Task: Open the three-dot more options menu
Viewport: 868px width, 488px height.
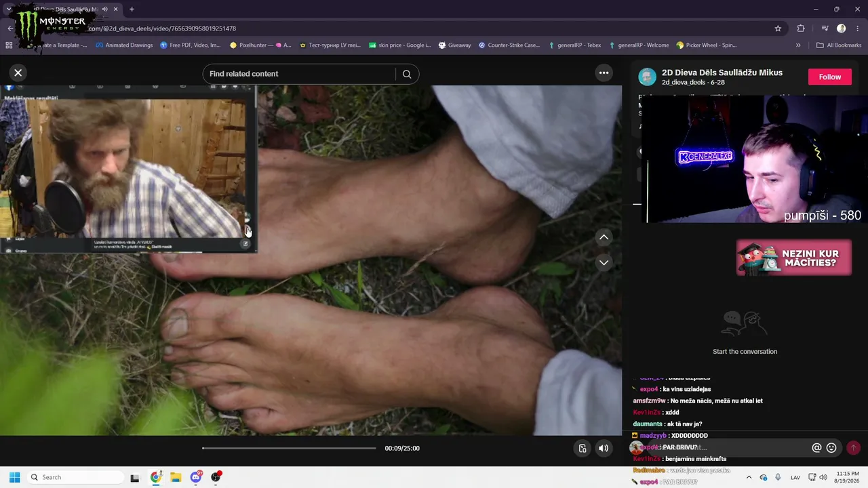Action: [604, 73]
